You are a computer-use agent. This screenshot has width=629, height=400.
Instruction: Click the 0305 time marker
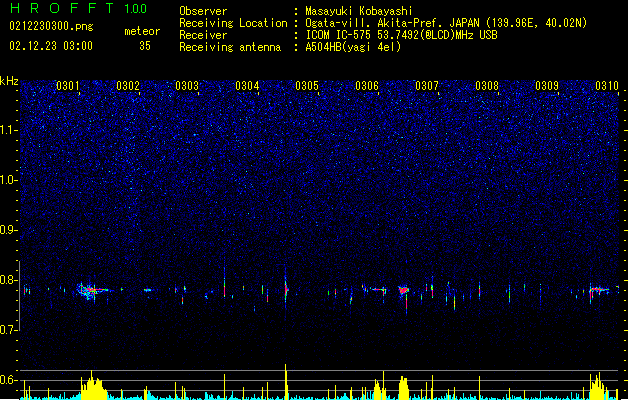pos(307,86)
